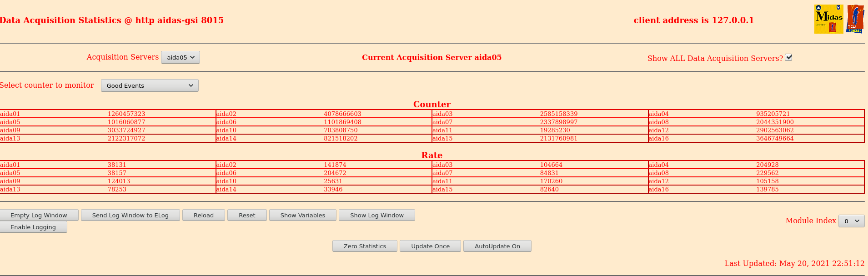Screen dimensions: 868x276
Task: Select counter value 2122317072 for aida13
Action: 126,138
